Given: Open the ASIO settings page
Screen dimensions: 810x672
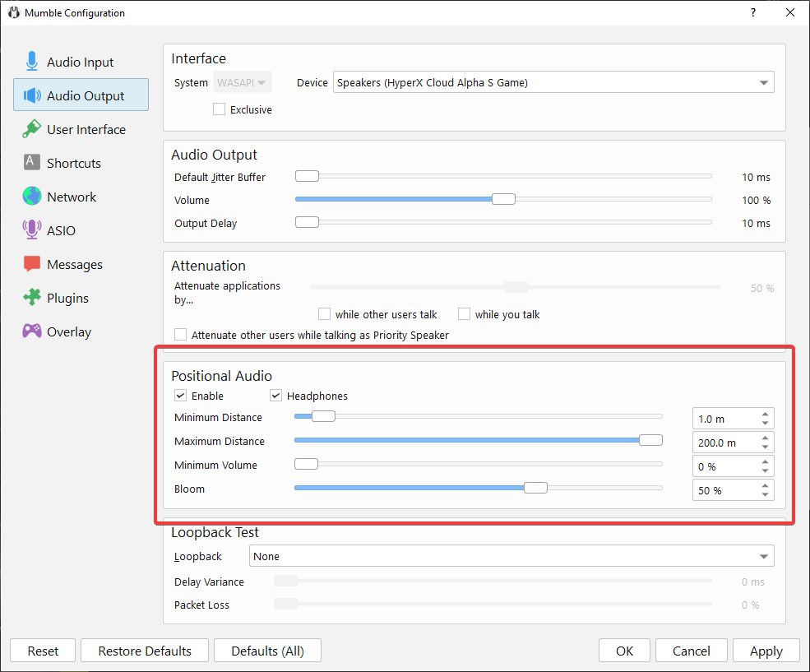Looking at the screenshot, I should pyautogui.click(x=81, y=230).
